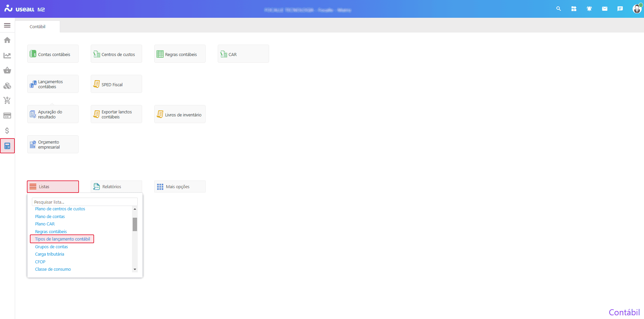Open the alarm notifications icon

589,9
